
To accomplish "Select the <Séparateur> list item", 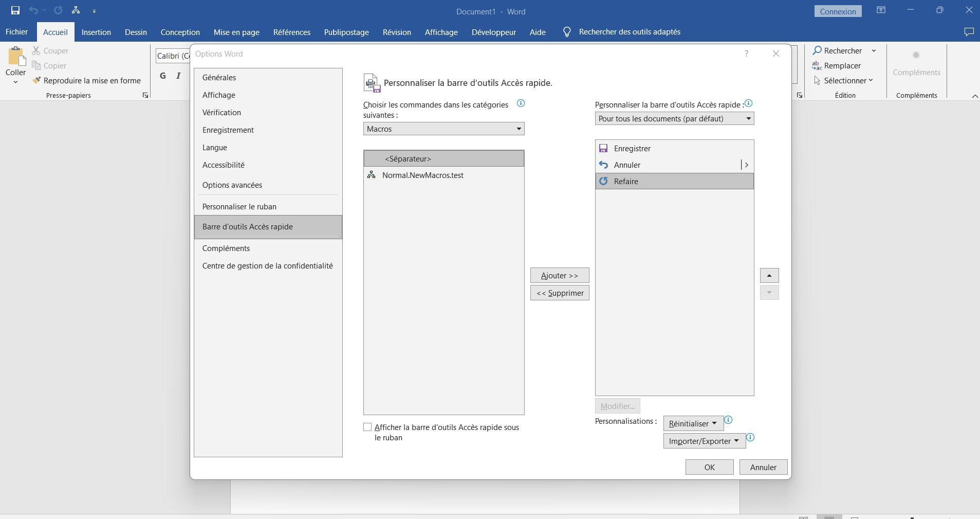I will 443,159.
